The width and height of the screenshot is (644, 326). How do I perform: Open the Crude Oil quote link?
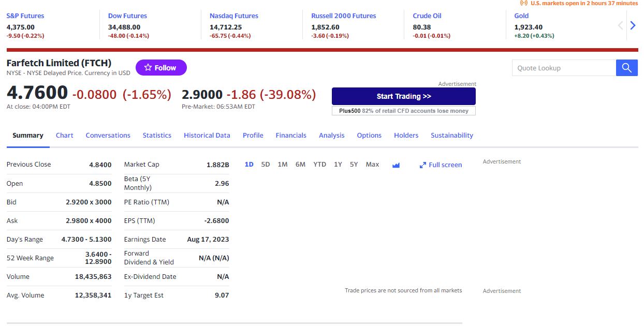(x=427, y=16)
